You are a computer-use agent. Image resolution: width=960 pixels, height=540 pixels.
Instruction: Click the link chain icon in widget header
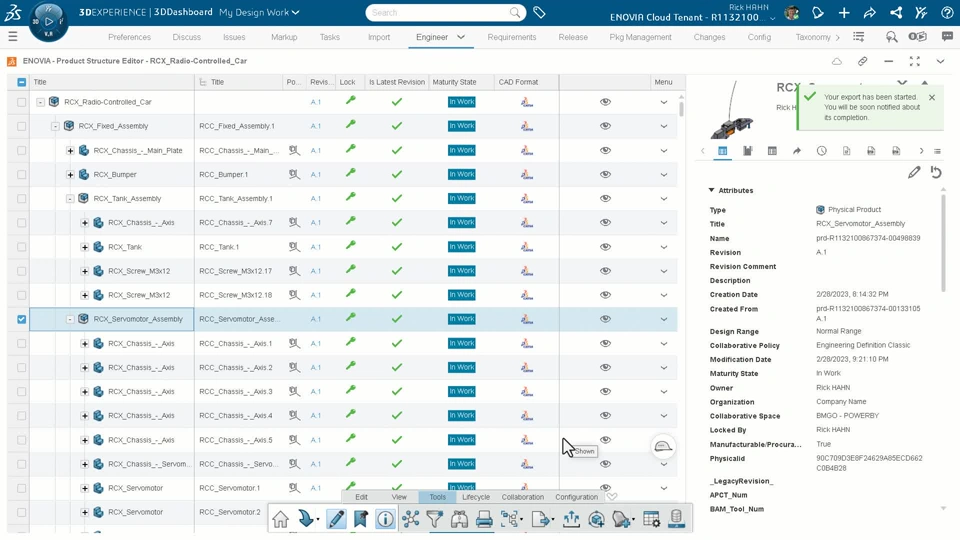click(863, 61)
